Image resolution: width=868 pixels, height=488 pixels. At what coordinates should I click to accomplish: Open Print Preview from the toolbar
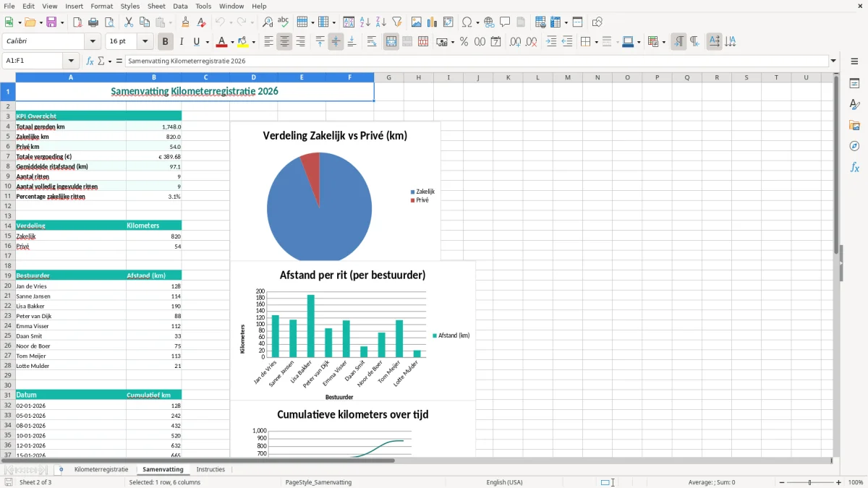(x=109, y=22)
